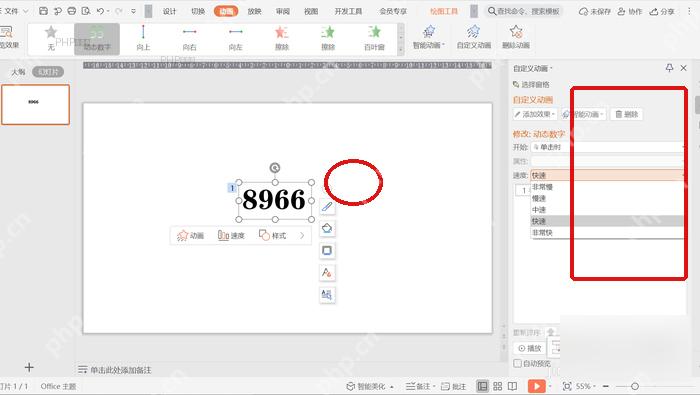This screenshot has height=395, width=700.
Task: Open the 文件 file menu
Action: click(13, 11)
